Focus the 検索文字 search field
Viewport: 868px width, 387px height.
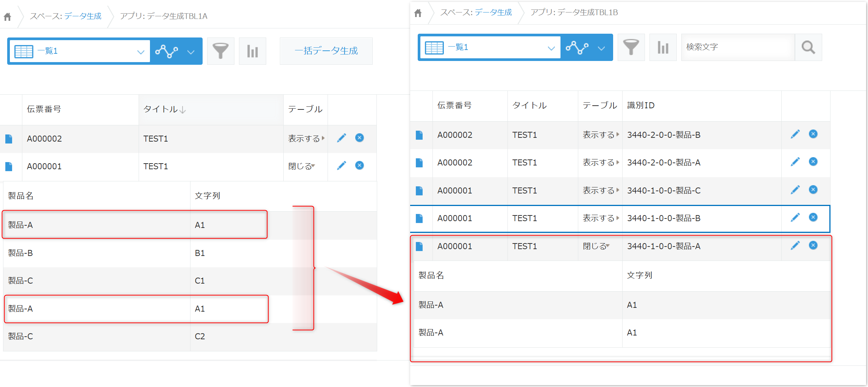[x=738, y=47]
